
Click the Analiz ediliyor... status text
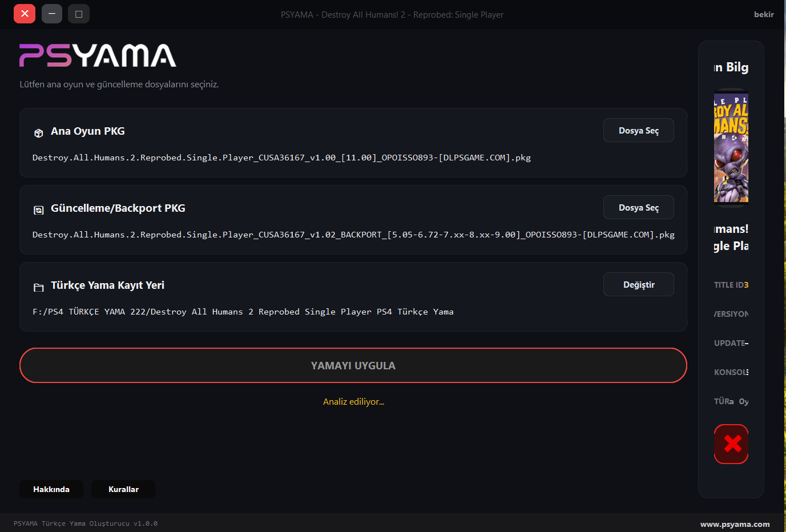354,402
